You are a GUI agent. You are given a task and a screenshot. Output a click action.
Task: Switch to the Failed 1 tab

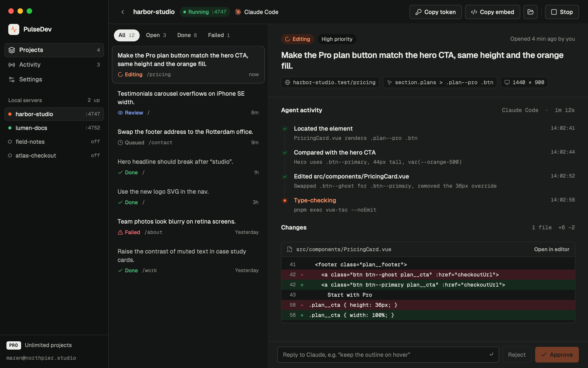click(x=219, y=35)
